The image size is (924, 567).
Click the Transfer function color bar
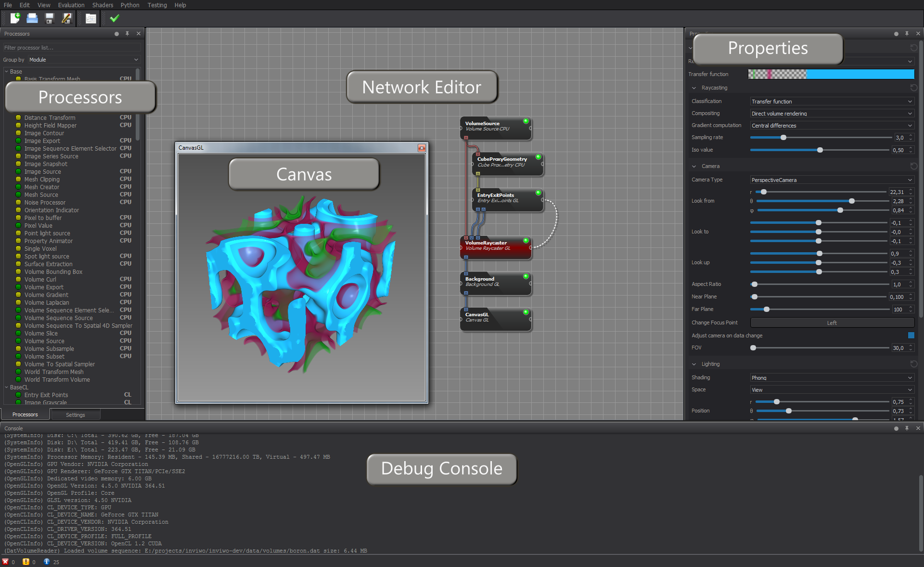(831, 74)
